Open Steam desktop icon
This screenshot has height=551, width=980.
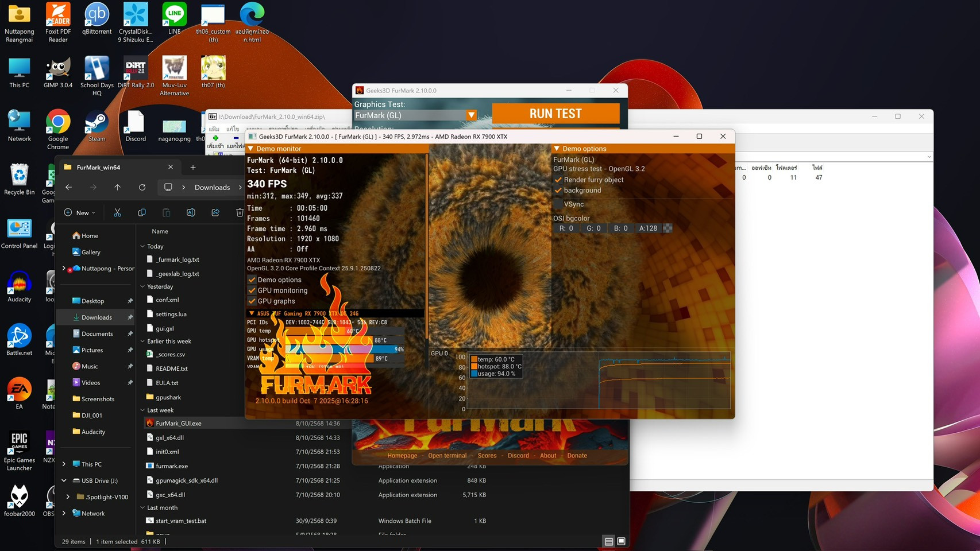[x=97, y=126]
